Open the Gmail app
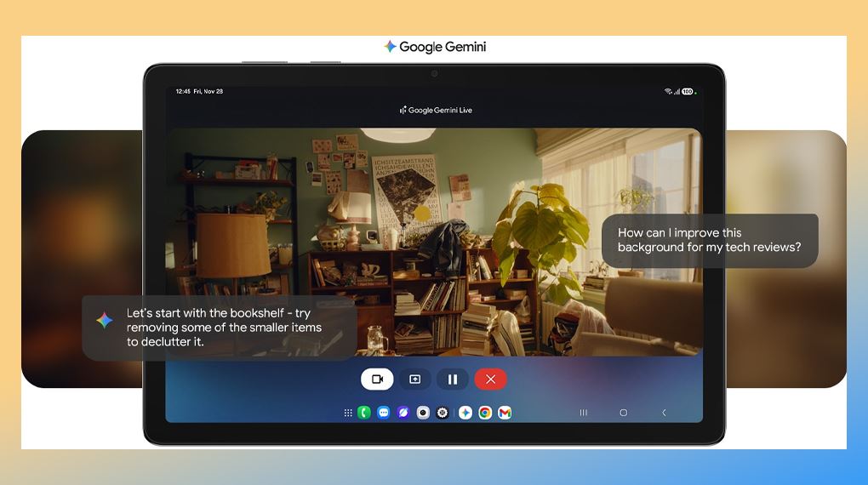Image resolution: width=868 pixels, height=485 pixels. [x=505, y=413]
